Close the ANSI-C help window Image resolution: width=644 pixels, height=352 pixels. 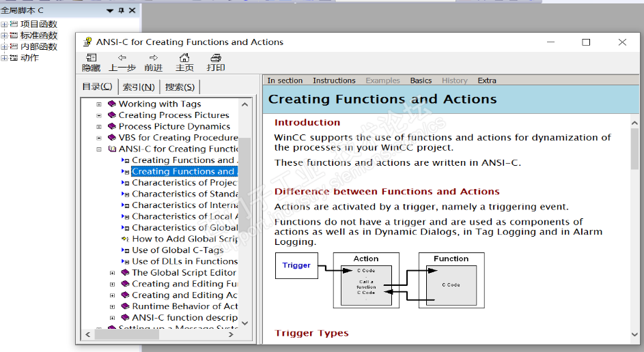pyautogui.click(x=622, y=42)
